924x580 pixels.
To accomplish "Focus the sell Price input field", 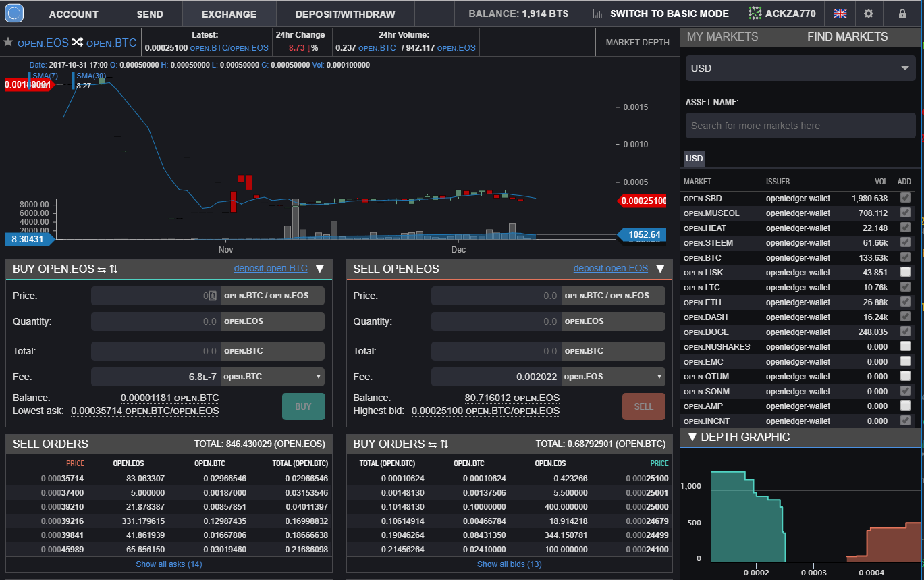I will click(496, 296).
